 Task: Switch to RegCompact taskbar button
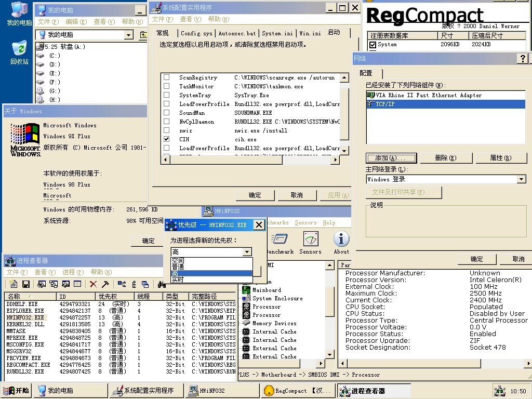(297, 391)
